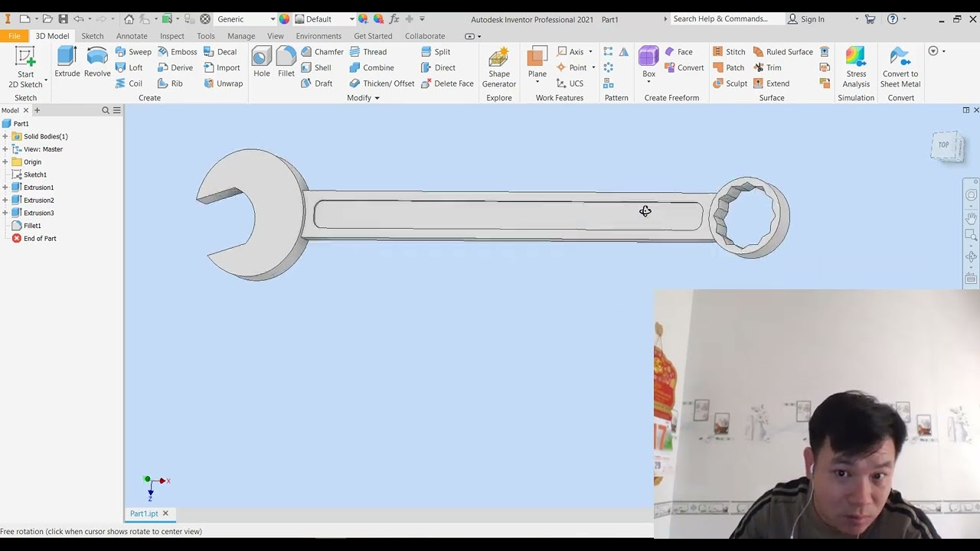980x551 pixels.
Task: Expand the Origin folder node
Action: (5, 161)
